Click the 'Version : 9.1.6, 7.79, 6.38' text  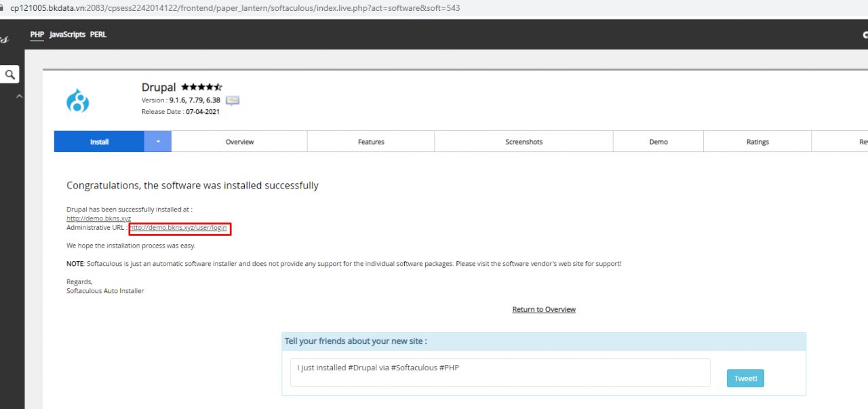[181, 100]
